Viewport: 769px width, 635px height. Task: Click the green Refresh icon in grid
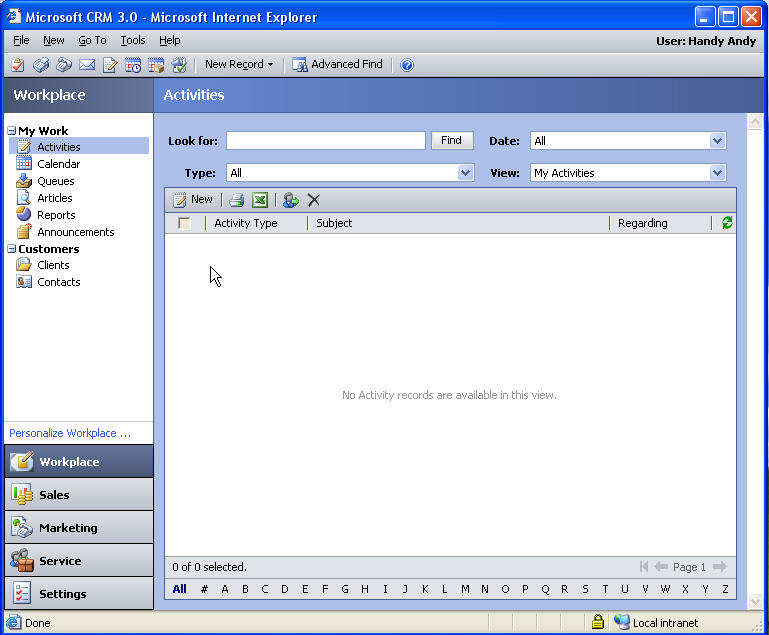pos(727,223)
